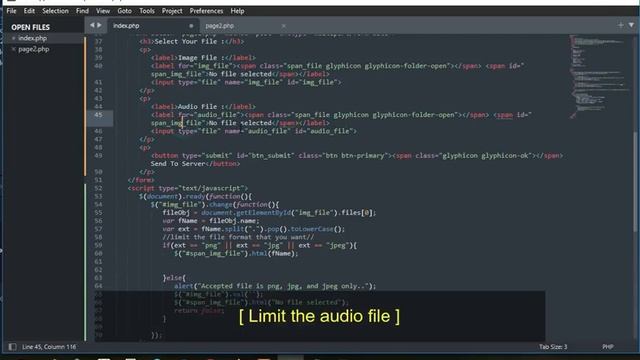Close page2.php from Open Files list

click(13, 49)
